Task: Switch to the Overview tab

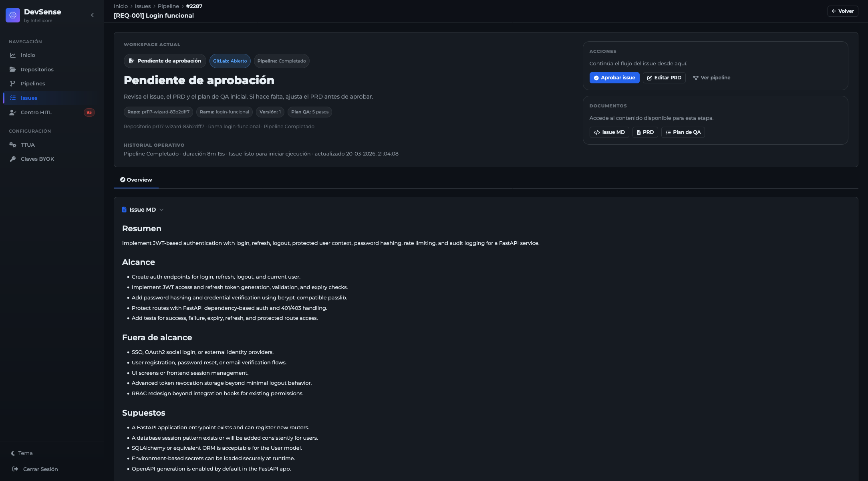Action: [136, 180]
